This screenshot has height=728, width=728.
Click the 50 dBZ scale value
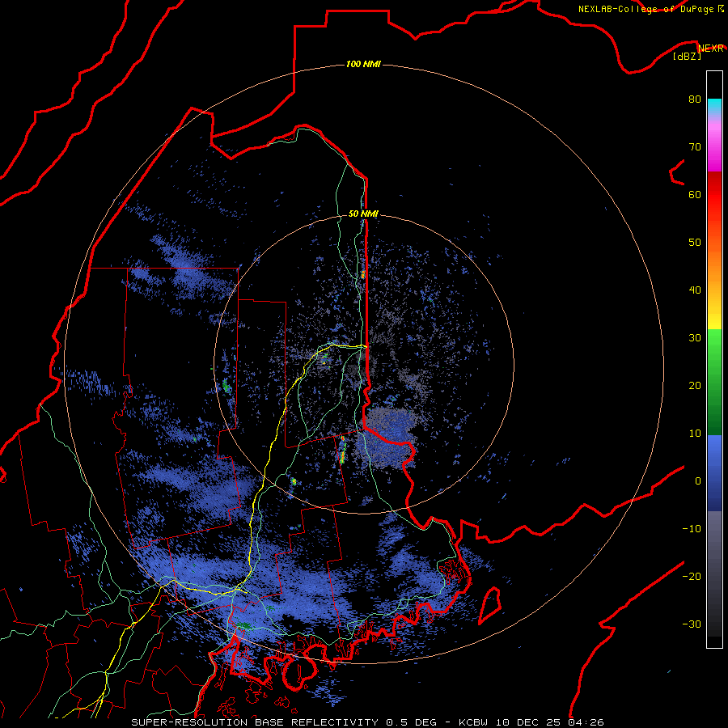695,243
